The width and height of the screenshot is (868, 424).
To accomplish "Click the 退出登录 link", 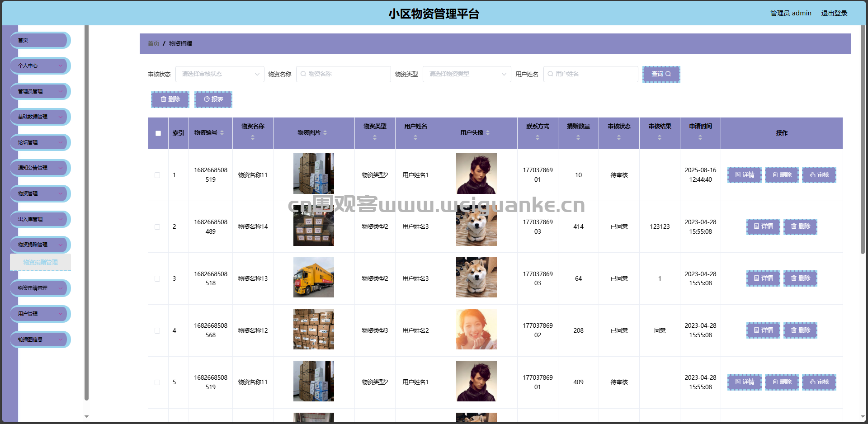I will 834,13.
